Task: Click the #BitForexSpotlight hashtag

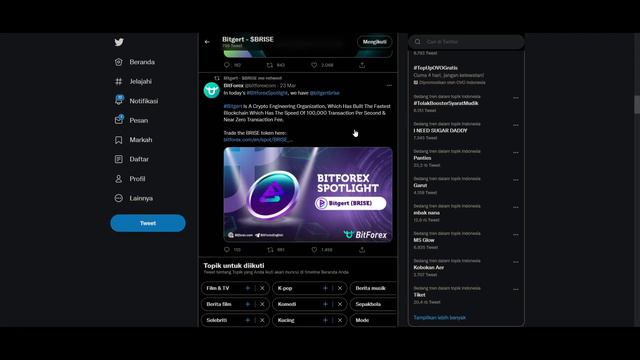Action: pyautogui.click(x=267, y=93)
